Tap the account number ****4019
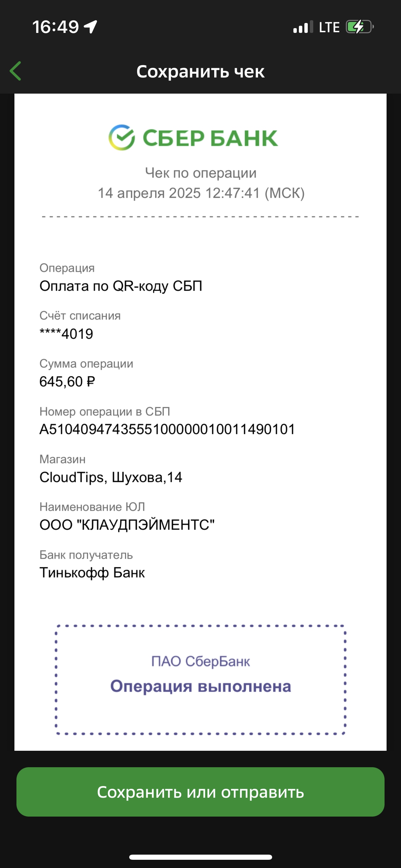Viewport: 401px width, 868px height. (x=66, y=334)
